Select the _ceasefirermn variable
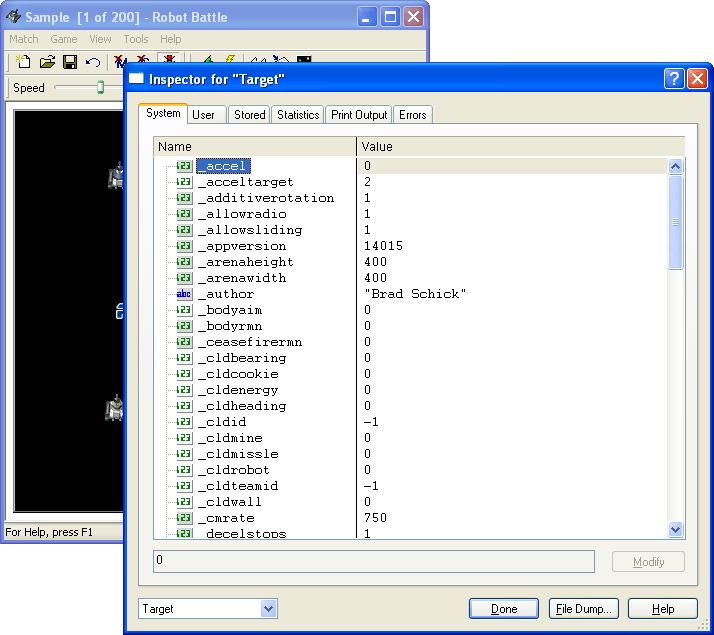 click(250, 342)
